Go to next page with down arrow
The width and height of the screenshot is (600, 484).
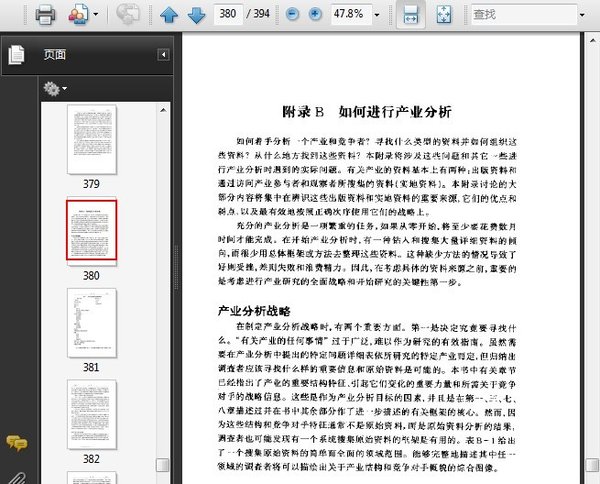[197, 15]
